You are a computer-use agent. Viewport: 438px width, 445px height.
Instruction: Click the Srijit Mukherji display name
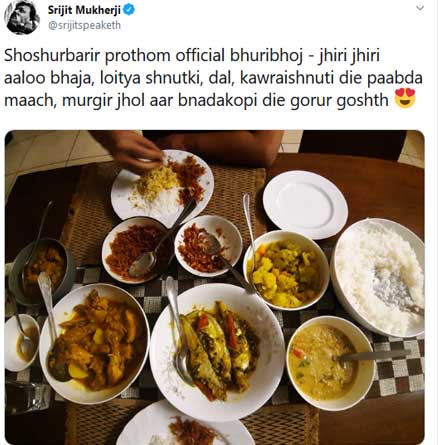[84, 10]
